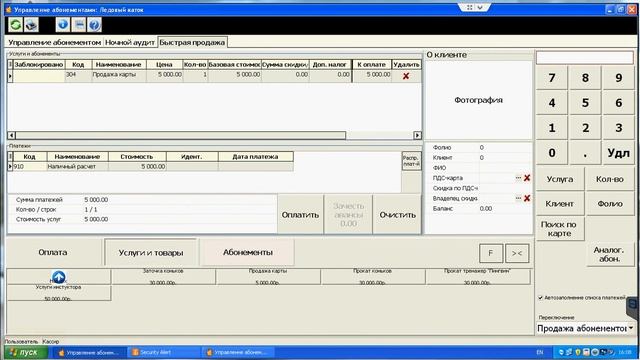This screenshot has width=640, height=360.
Task: Select the Продажа карты service tile
Action: point(268,277)
